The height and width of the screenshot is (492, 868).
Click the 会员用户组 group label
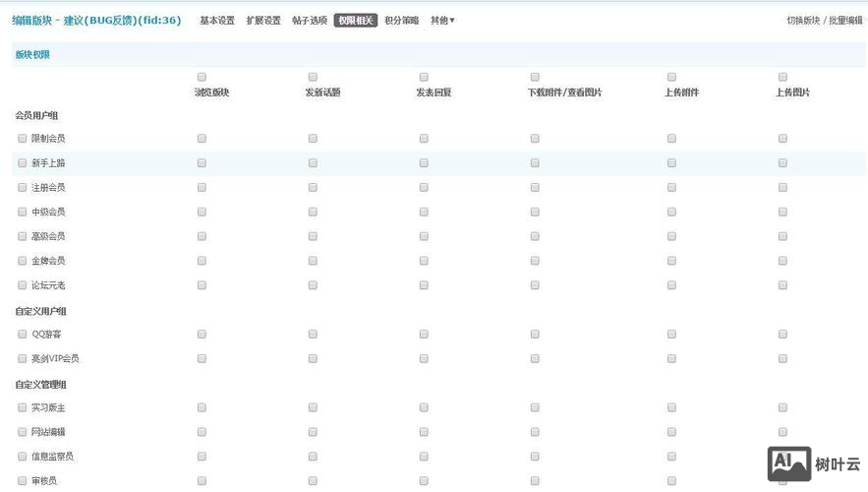(x=36, y=115)
